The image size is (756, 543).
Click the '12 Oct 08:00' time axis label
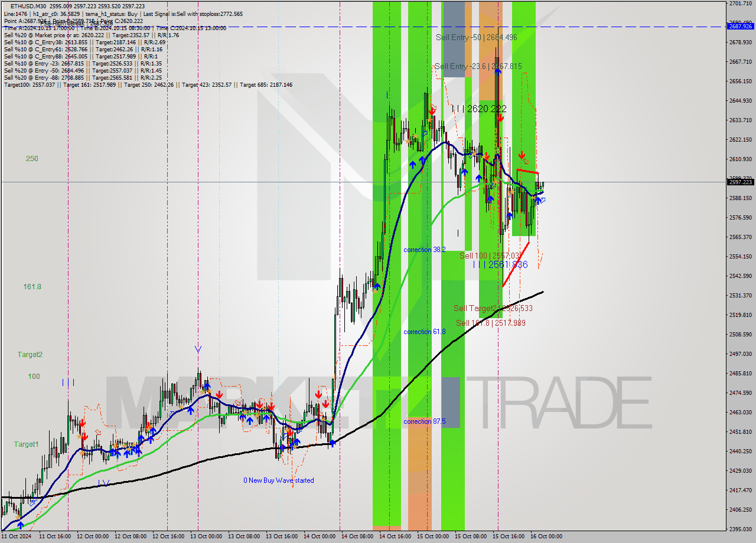click(129, 537)
